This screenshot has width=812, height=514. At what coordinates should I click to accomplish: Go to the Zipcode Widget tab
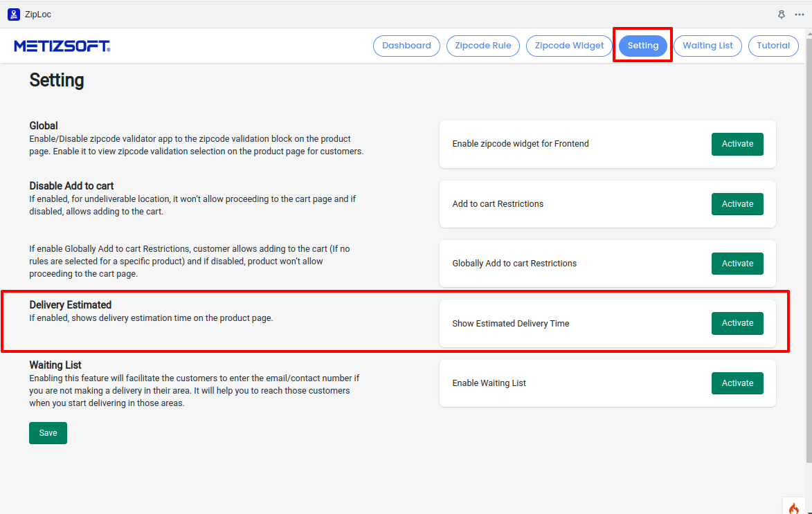[569, 46]
